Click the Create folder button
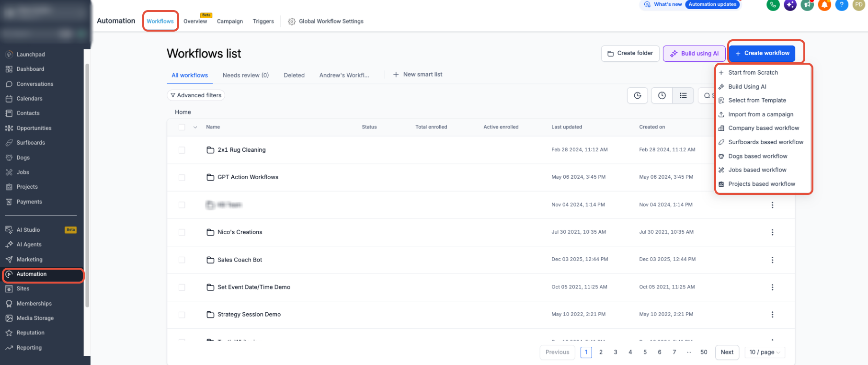This screenshot has width=868, height=365. 630,54
